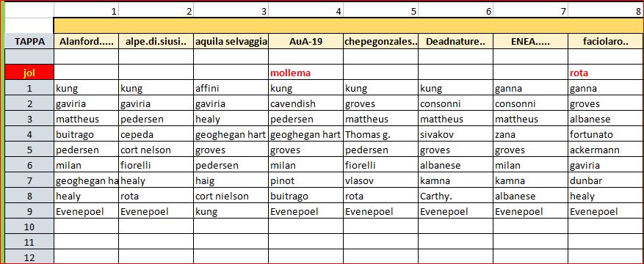Image resolution: width=644 pixels, height=264 pixels.
Task: Click the cort nelson cell
Action: click(x=156, y=150)
